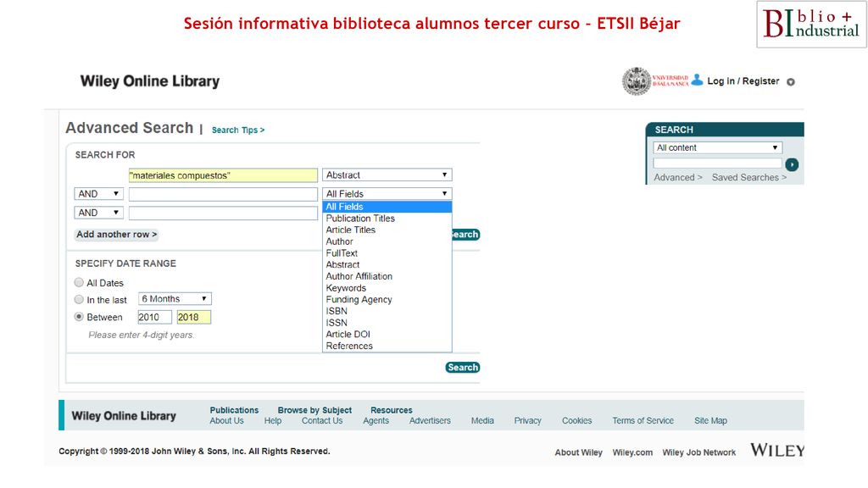This screenshot has height=488, width=868.
Task: Collapse the open All Fields dropdown
Action: click(387, 194)
